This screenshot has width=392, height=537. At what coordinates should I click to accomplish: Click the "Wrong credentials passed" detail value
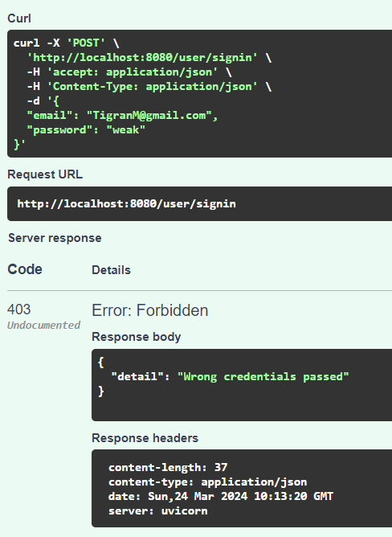pos(263,377)
